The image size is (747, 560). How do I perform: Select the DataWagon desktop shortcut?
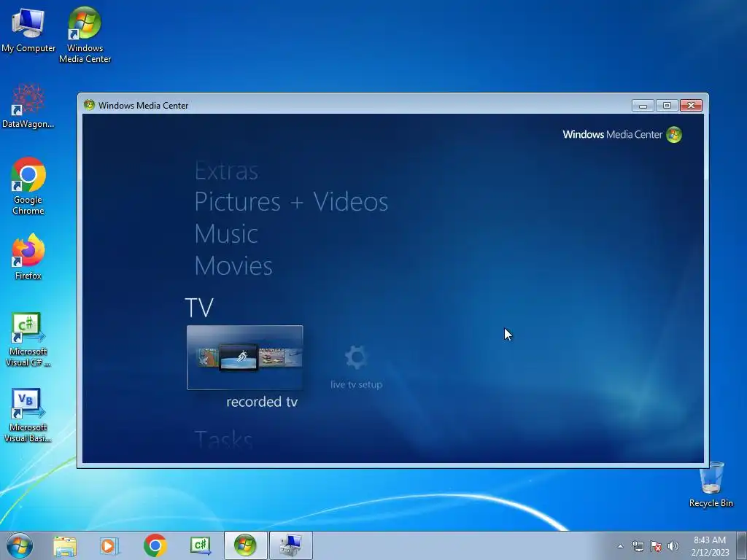tap(28, 106)
